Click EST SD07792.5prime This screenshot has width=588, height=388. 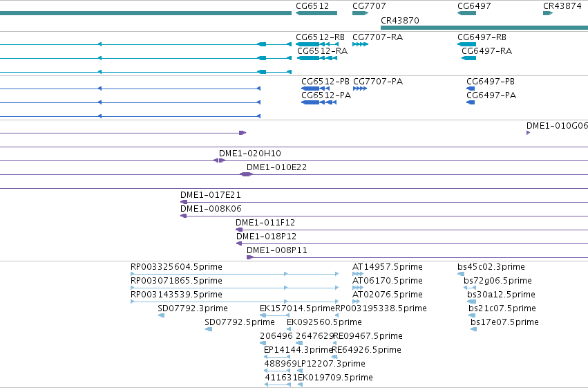[x=240, y=322]
